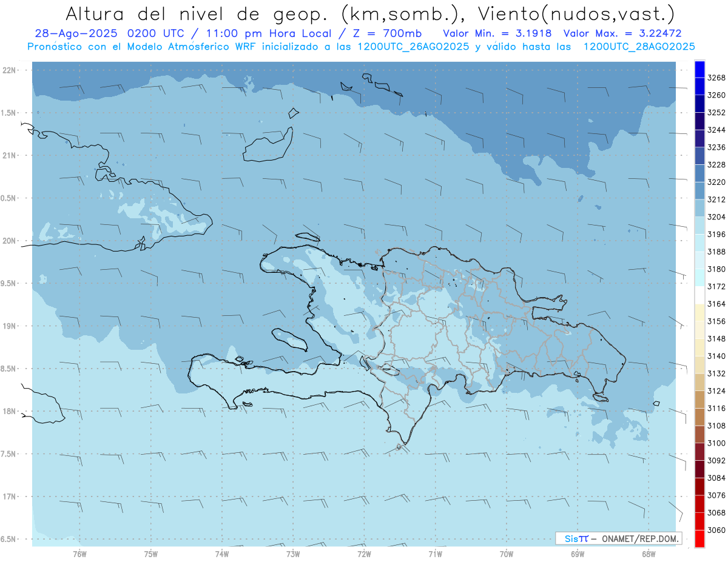Click the dark red swatch between 3084 and 3092
Image resolution: width=728 pixels, height=562 pixels.
pos(699,469)
